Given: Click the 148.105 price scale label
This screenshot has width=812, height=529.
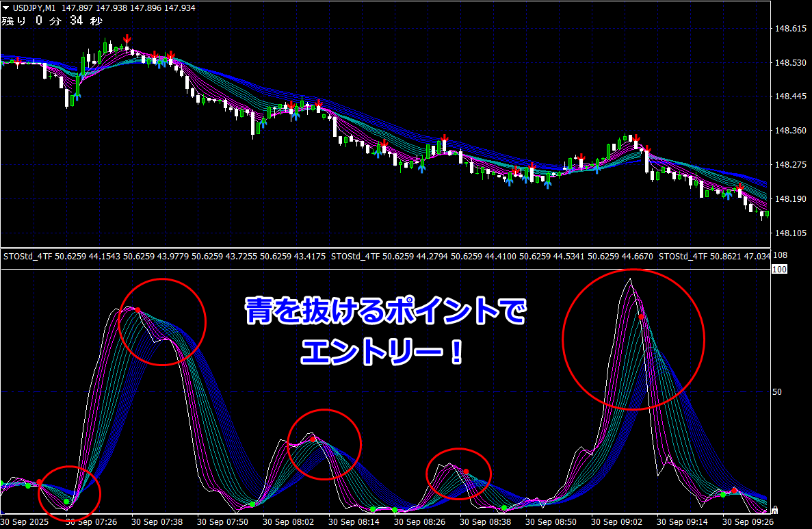Looking at the screenshot, I should click(788, 233).
